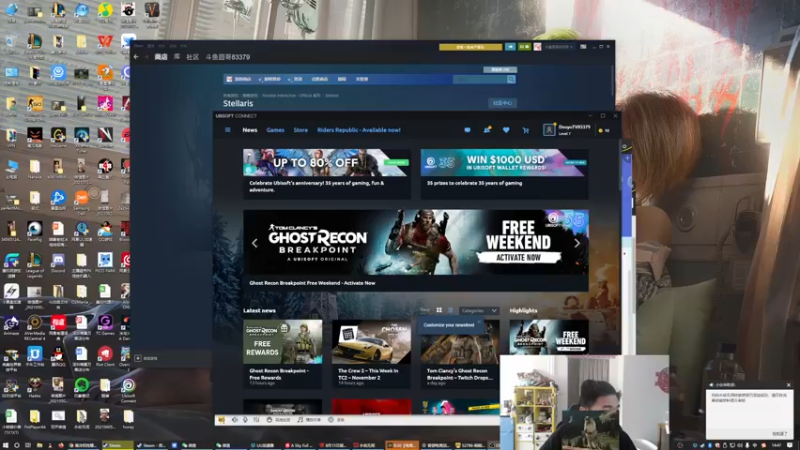The width and height of the screenshot is (800, 450).
Task: Switch news feed to grid view
Action: pos(439,310)
